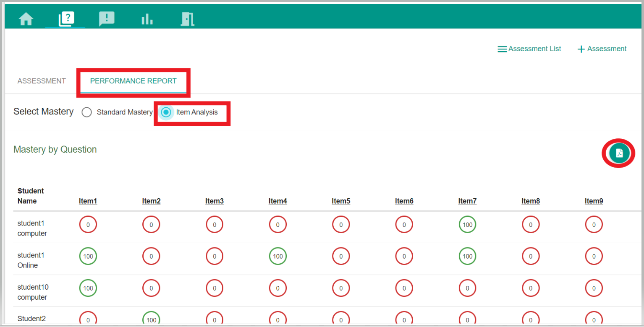Click the Item1 column header link
This screenshot has width=644, height=327.
pos(88,201)
